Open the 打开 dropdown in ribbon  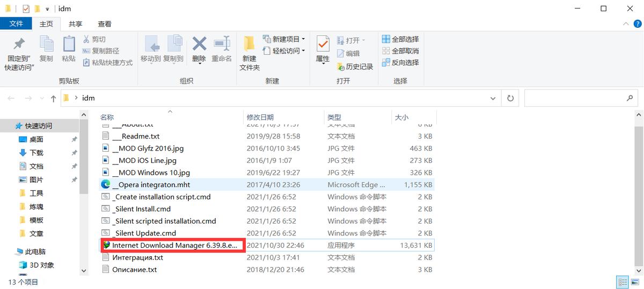pos(351,40)
